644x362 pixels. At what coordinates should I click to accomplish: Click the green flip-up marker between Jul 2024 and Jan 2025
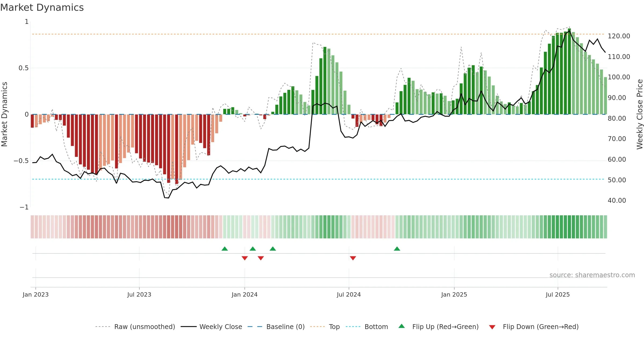tap(397, 249)
